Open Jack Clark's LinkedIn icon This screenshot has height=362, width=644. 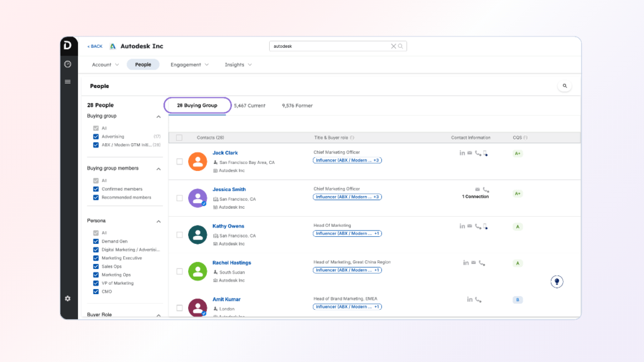coord(462,153)
